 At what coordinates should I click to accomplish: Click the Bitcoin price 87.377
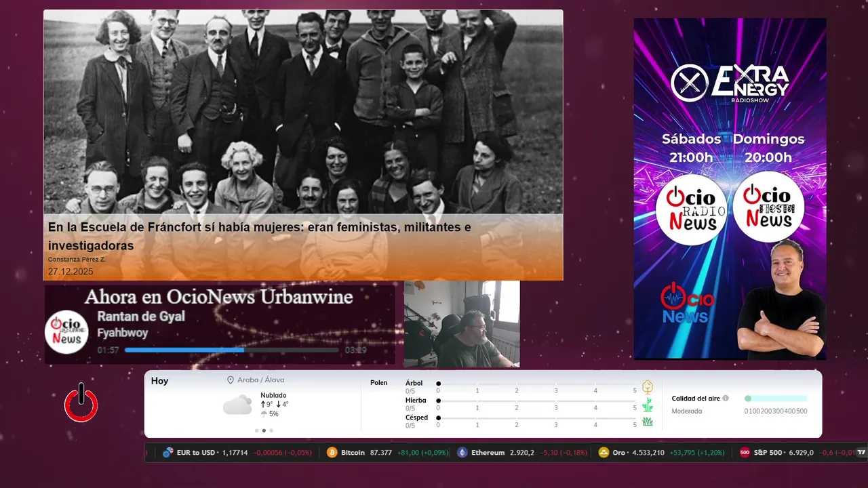pos(381,452)
